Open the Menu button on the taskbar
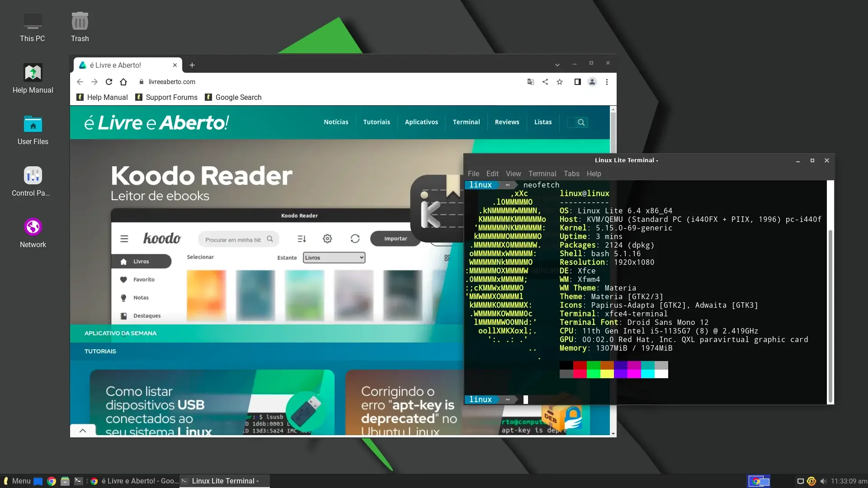Viewport: 868px width, 488px height. 17,481
